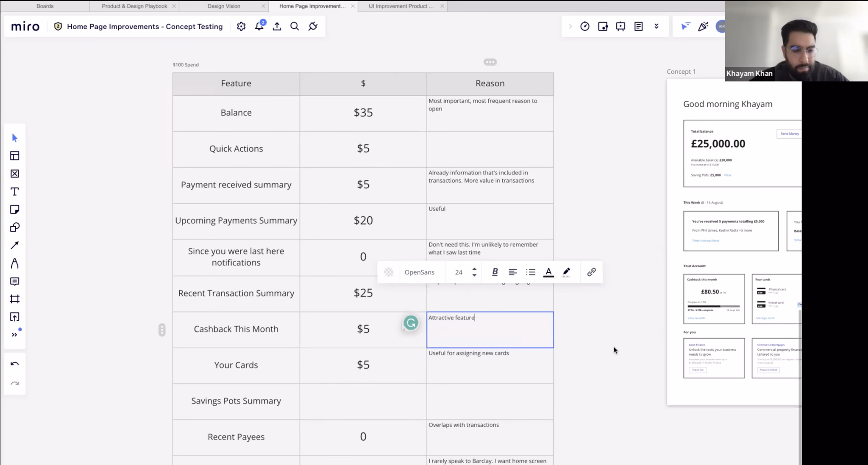Select the Connection line arrow tool
868x465 pixels.
(15, 245)
